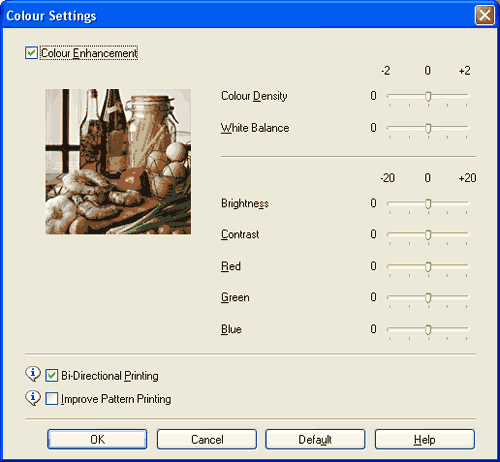Close the Colour Settings dialog
The height and width of the screenshot is (462, 500).
485,15
